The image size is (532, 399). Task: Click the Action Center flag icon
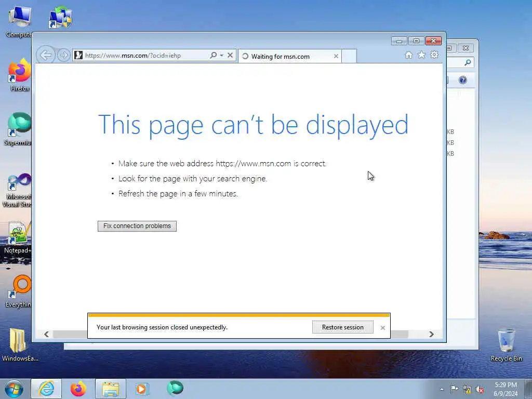click(454, 389)
